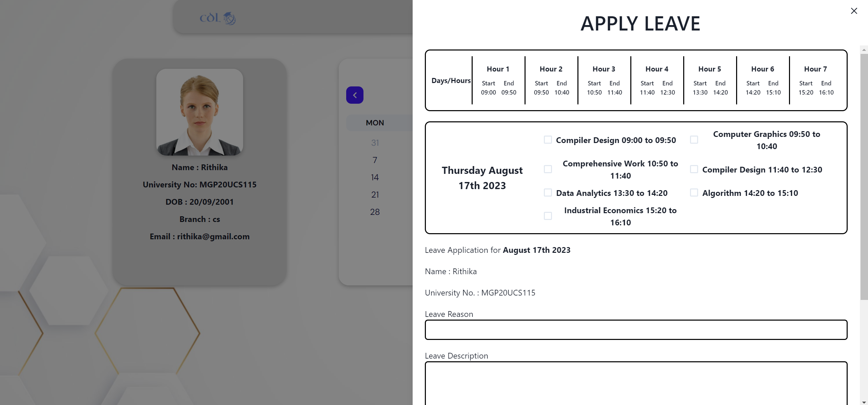
Task: Check Comprehensive Work 10:50 to 11:40
Action: (548, 169)
